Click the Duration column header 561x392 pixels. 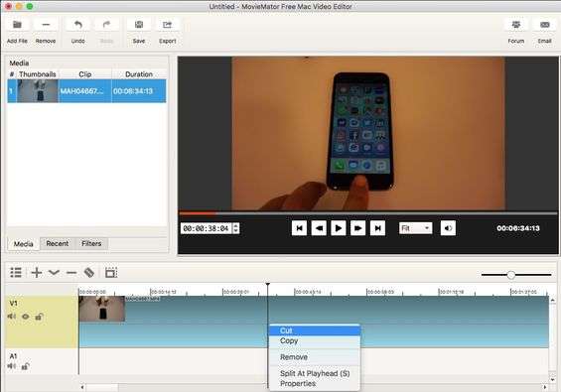tap(139, 74)
